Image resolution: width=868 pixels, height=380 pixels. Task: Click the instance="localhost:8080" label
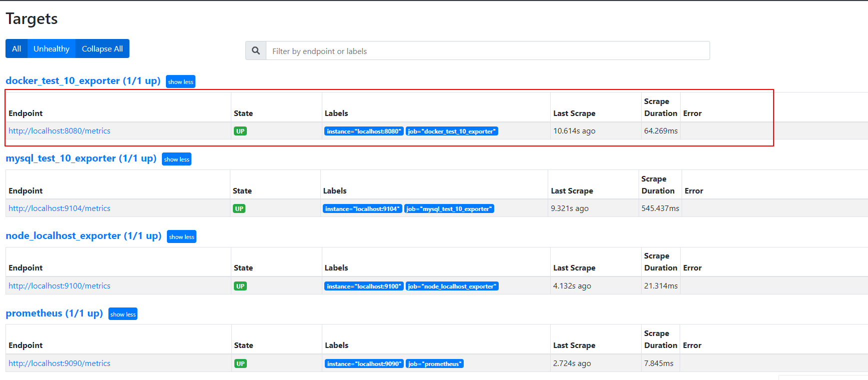364,131
